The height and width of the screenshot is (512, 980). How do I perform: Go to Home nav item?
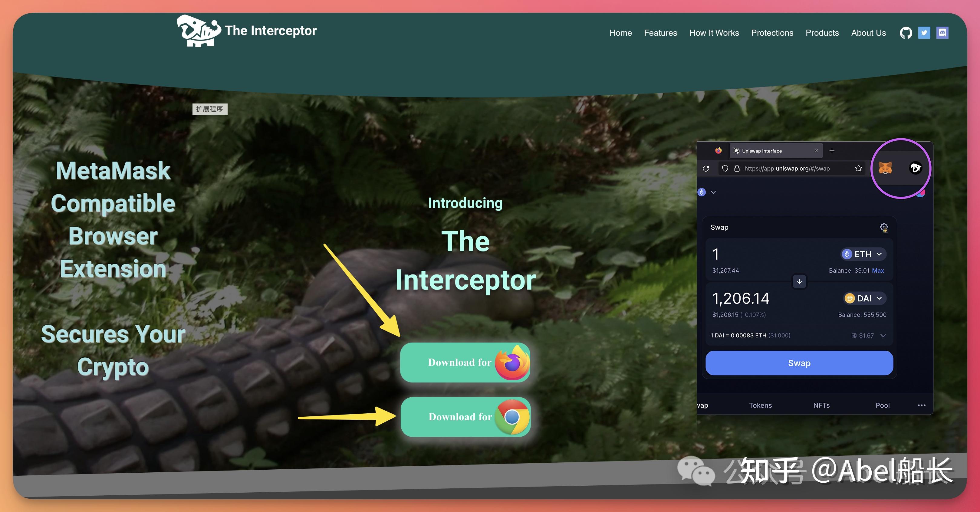coord(620,33)
